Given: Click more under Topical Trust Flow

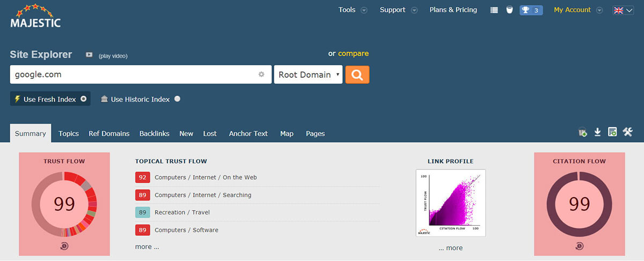Looking at the screenshot, I should tap(147, 247).
